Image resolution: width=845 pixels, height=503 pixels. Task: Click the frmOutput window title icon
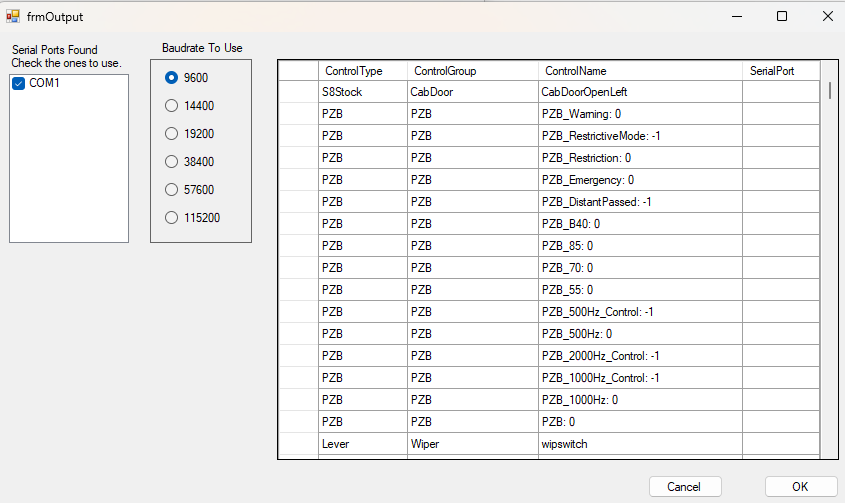13,16
